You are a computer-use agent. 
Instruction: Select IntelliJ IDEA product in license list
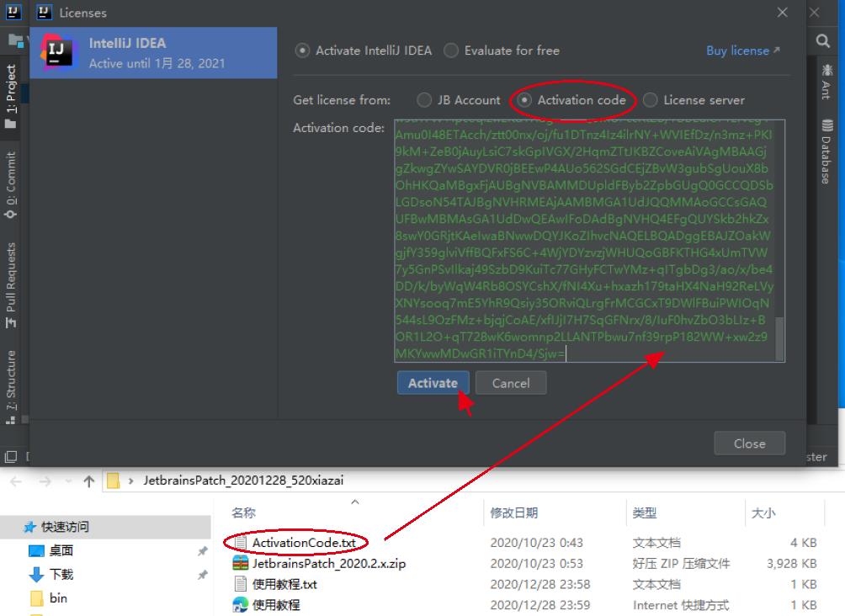153,53
